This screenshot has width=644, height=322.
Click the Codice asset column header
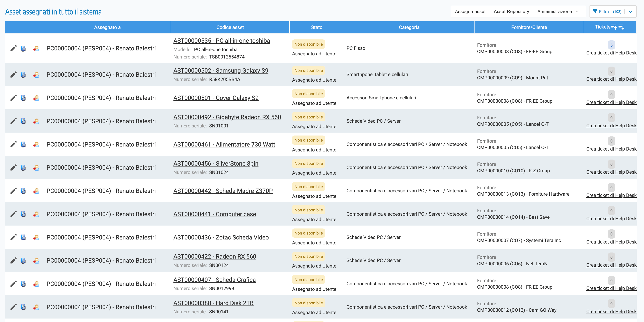[x=230, y=28]
